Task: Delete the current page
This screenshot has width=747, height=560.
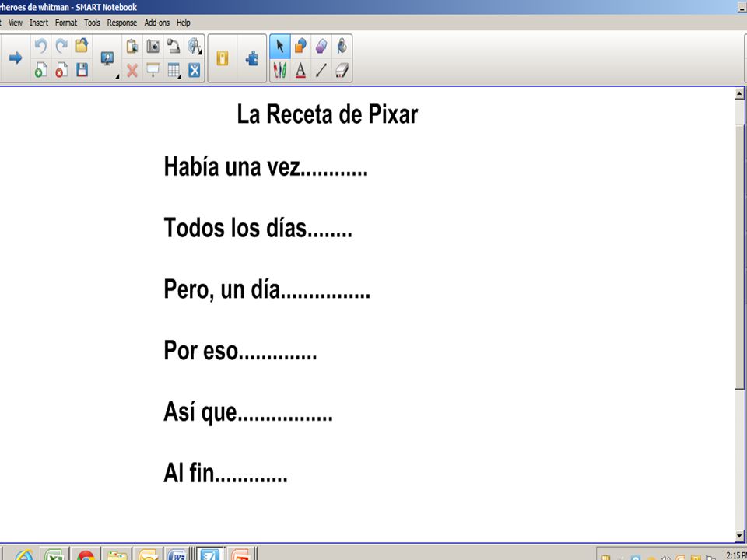Action: click(x=61, y=70)
